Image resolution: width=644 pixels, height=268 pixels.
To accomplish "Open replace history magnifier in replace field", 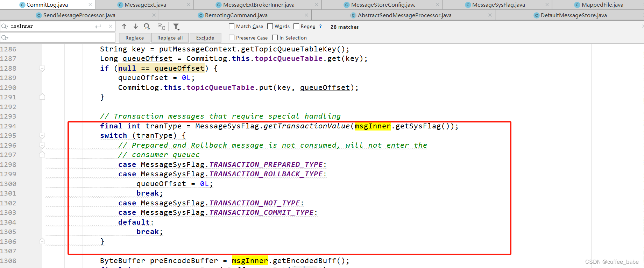I will coord(5,38).
